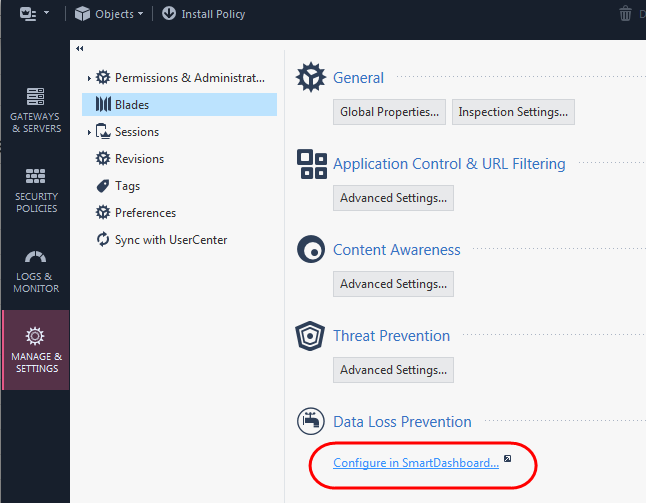
Task: Open the Gateways & Servers view
Action: pos(36,110)
